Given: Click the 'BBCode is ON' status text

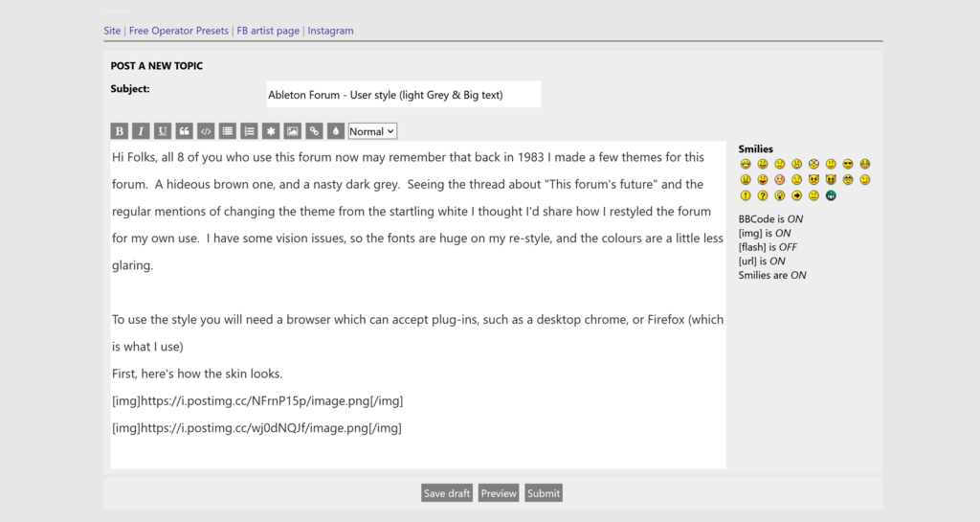Looking at the screenshot, I should tap(770, 218).
